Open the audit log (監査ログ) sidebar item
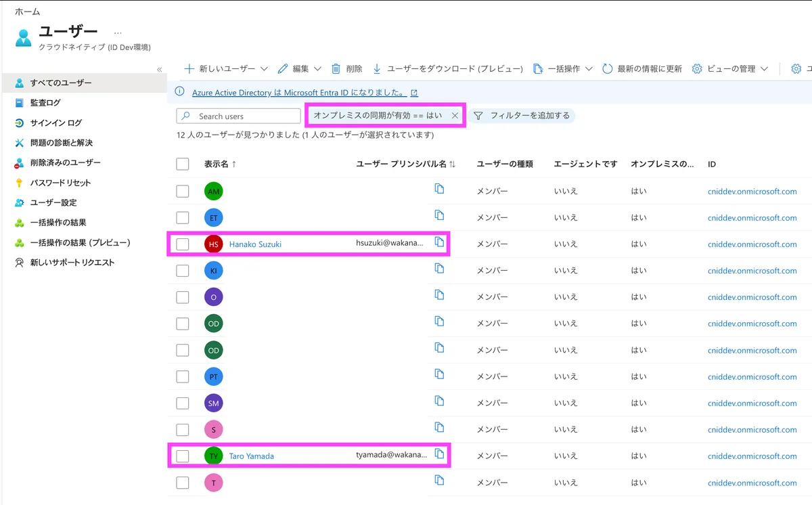 tap(45, 103)
